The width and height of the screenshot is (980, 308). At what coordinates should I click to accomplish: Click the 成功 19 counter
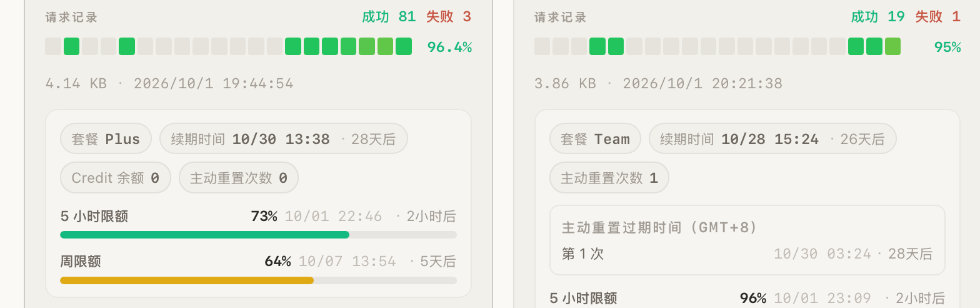coord(878,17)
